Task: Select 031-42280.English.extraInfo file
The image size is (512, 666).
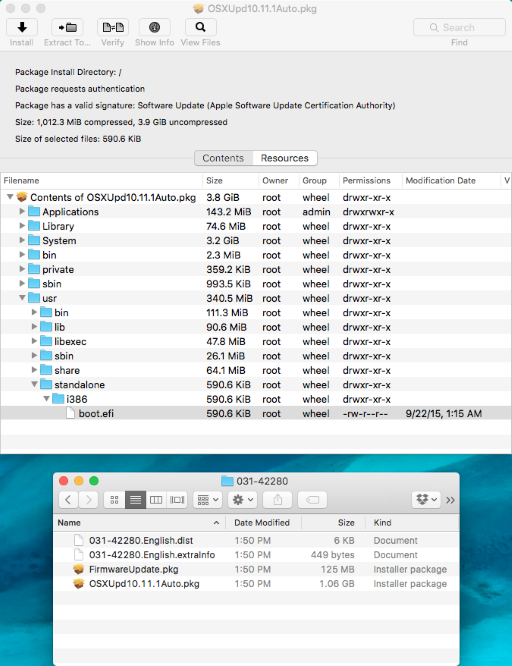Action: pyautogui.click(x=256, y=555)
